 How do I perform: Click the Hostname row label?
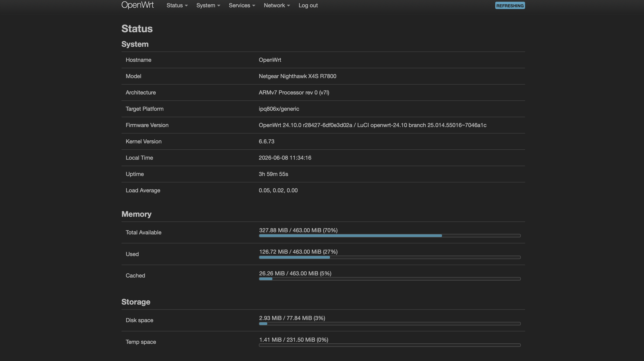coord(138,60)
